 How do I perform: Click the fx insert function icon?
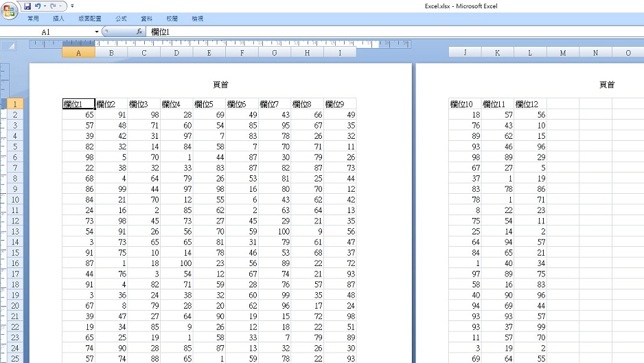[139, 32]
